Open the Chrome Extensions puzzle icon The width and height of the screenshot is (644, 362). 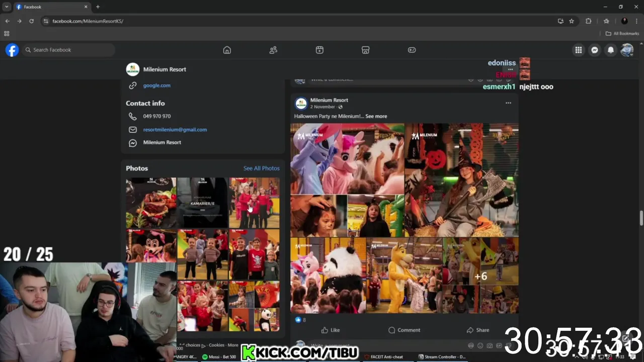(588, 21)
